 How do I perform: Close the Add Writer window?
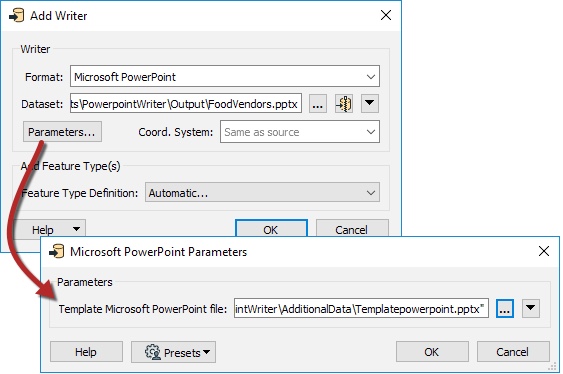(x=386, y=15)
